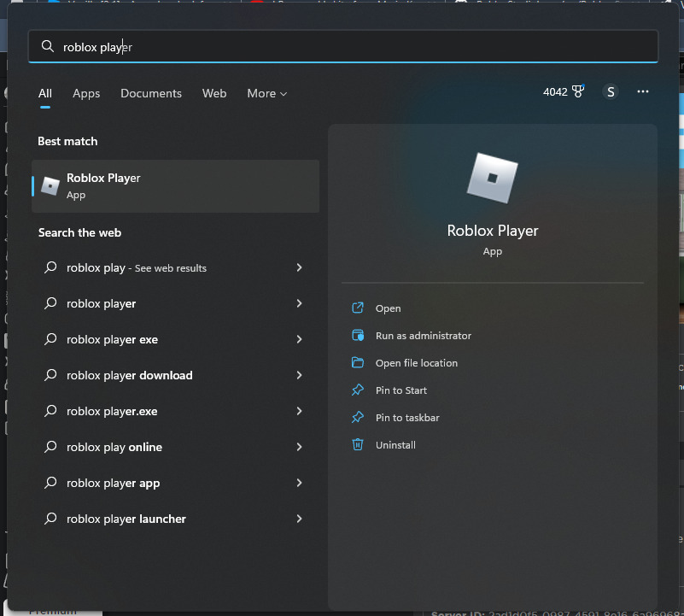Image resolution: width=684 pixels, height=616 pixels.
Task: Select the All tab
Action: pos(45,93)
